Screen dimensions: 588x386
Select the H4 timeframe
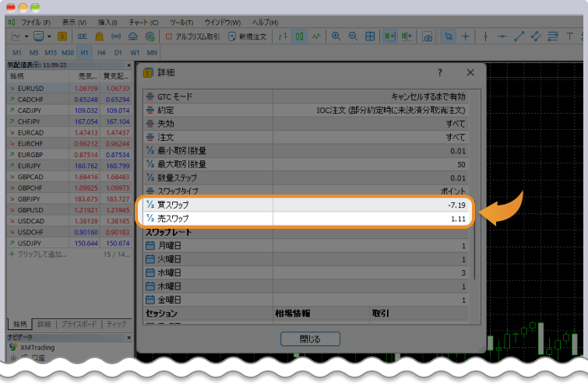(x=101, y=53)
